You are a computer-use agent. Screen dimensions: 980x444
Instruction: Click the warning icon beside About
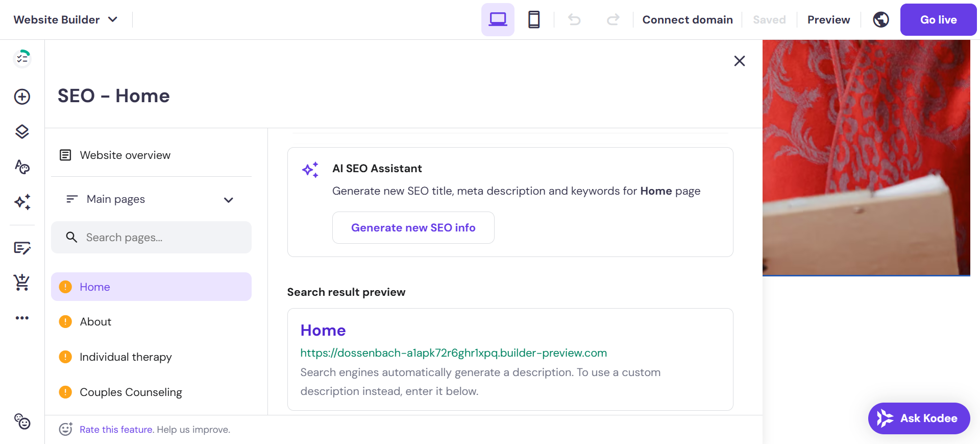(x=65, y=321)
